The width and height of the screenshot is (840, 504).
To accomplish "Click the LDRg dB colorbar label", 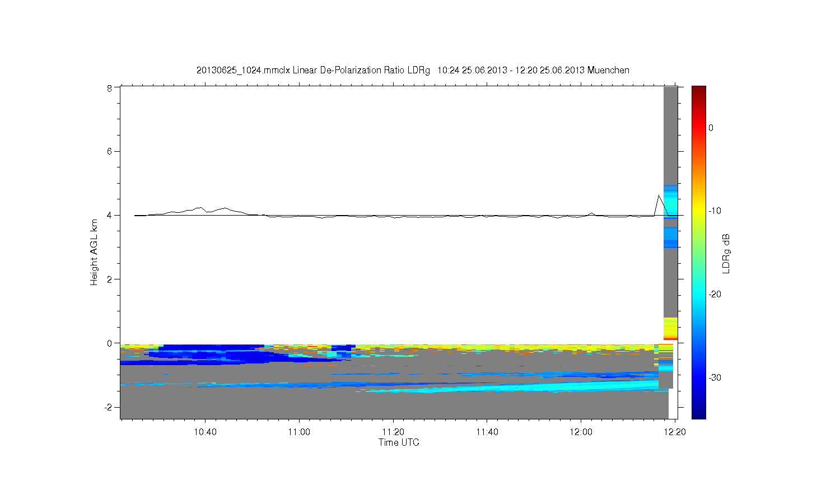I will pyautogui.click(x=726, y=253).
